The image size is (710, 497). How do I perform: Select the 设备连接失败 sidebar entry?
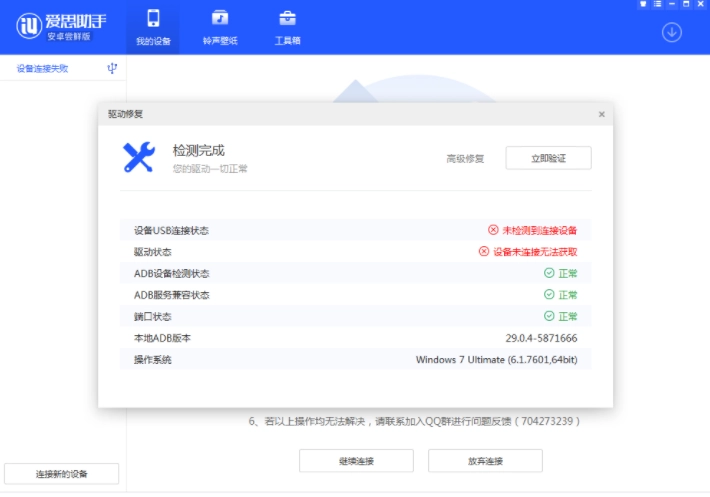tap(43, 69)
